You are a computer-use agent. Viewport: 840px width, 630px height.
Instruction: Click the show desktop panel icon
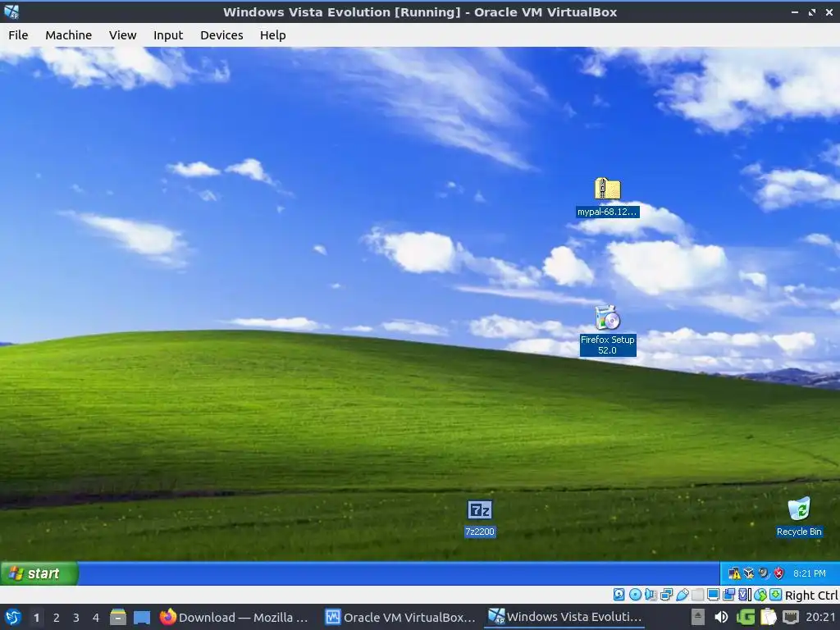pyautogui.click(x=142, y=617)
